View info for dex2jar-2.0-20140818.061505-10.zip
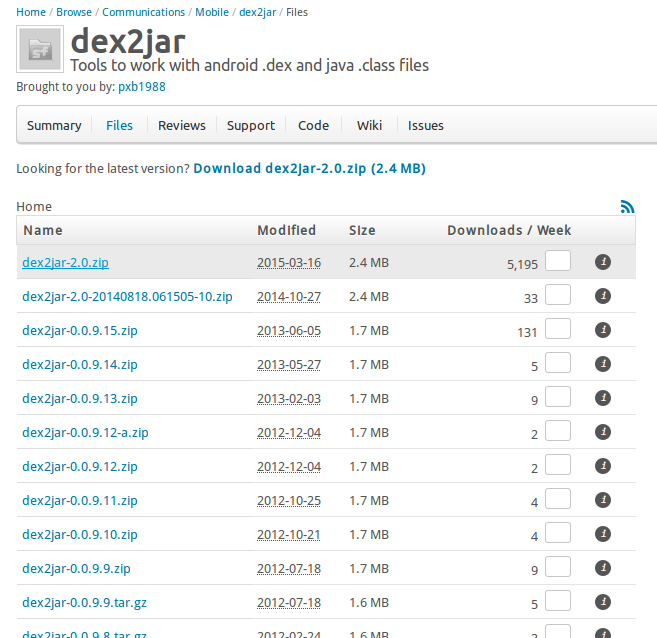The height and width of the screenshot is (638, 657). click(x=603, y=296)
